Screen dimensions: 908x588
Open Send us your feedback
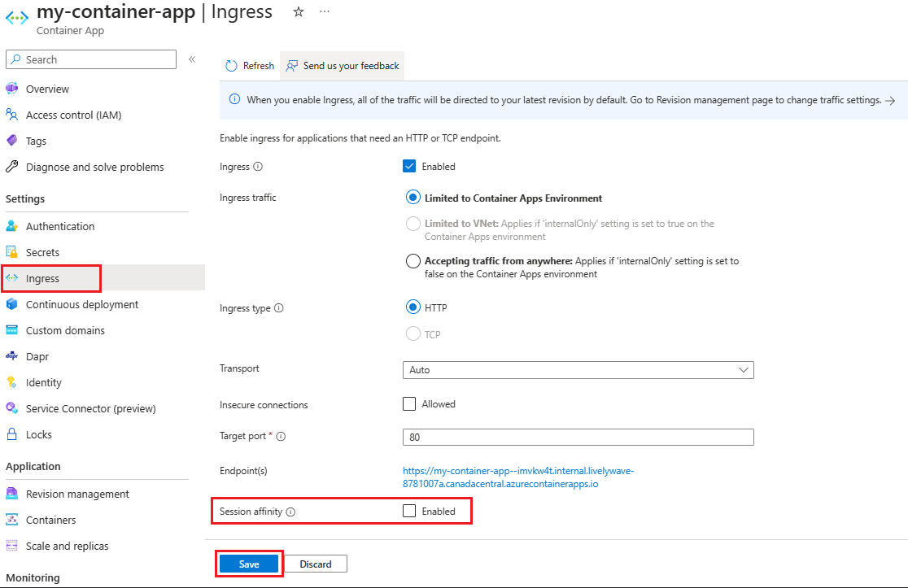coord(343,66)
